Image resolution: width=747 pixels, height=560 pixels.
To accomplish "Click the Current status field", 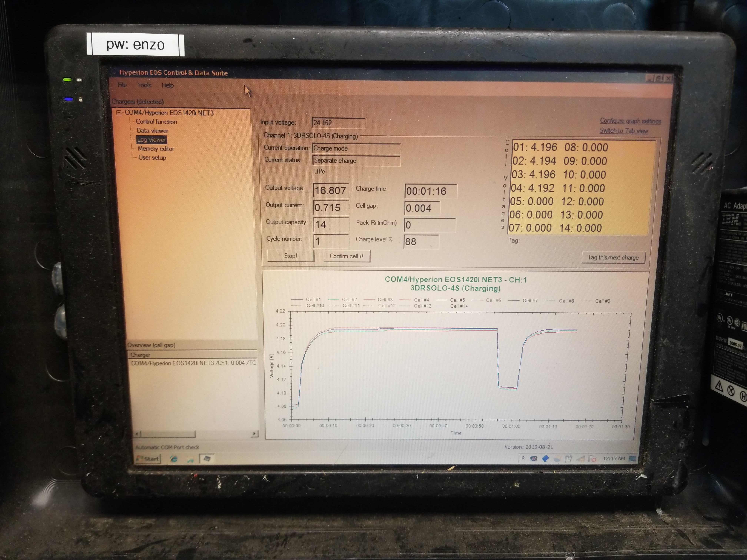I will pyautogui.click(x=356, y=161).
